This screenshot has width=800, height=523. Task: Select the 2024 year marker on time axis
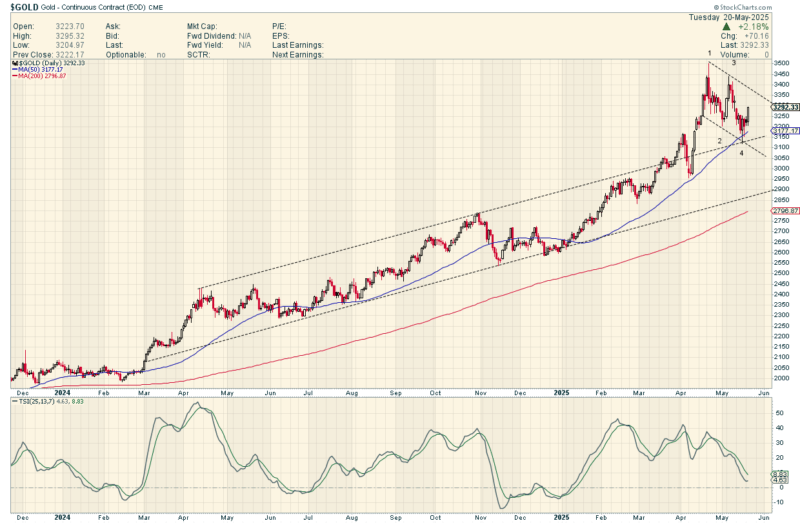pyautogui.click(x=64, y=394)
